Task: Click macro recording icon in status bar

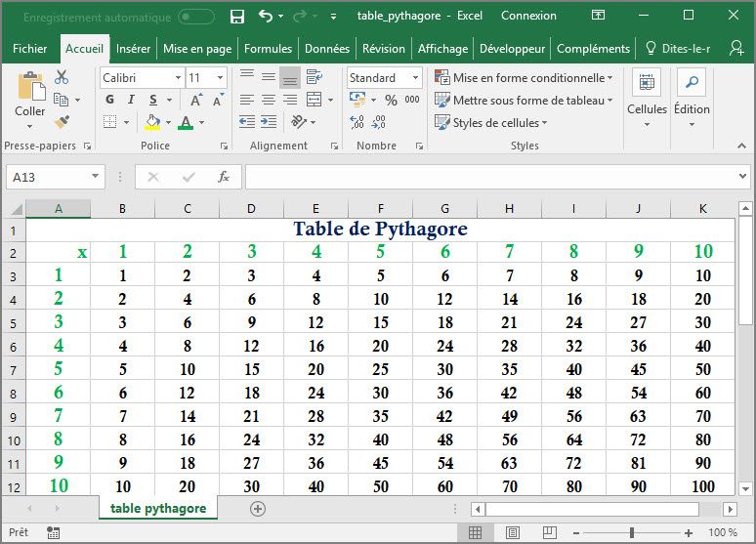Action: coord(53,532)
